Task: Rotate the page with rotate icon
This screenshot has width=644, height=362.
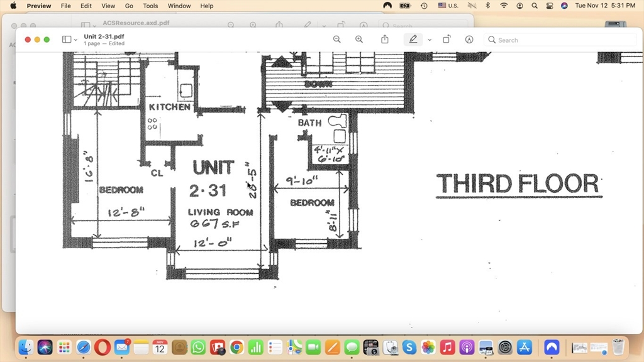Action: (447, 40)
